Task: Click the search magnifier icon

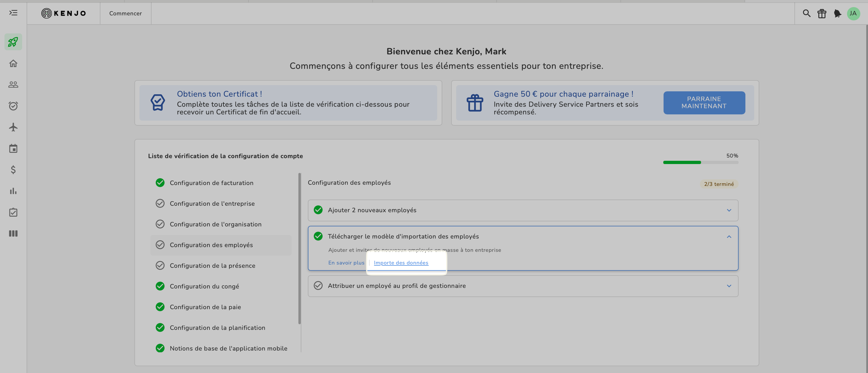Action: 806,14
